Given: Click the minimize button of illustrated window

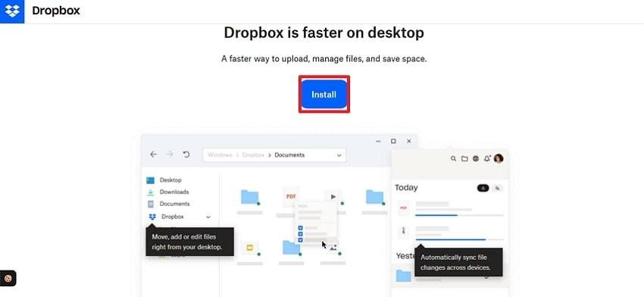Looking at the screenshot, I should click(378, 142).
